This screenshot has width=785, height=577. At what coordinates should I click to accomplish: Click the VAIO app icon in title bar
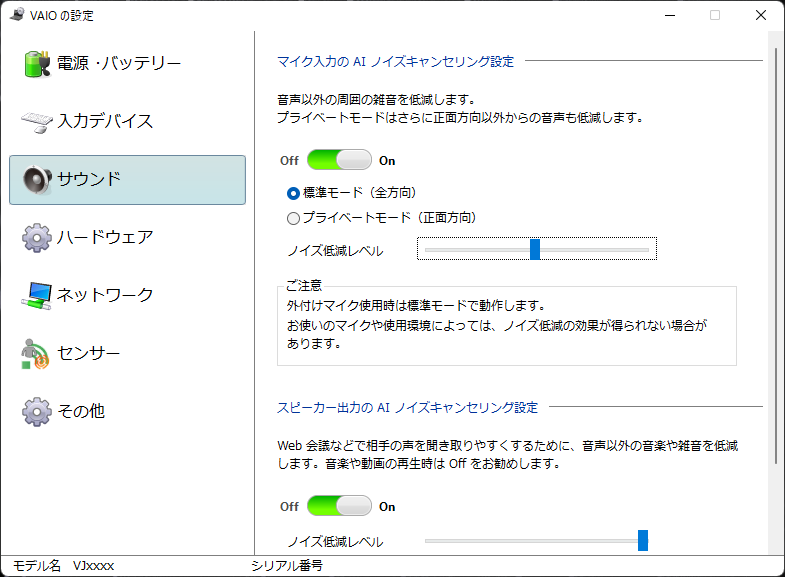(x=18, y=15)
